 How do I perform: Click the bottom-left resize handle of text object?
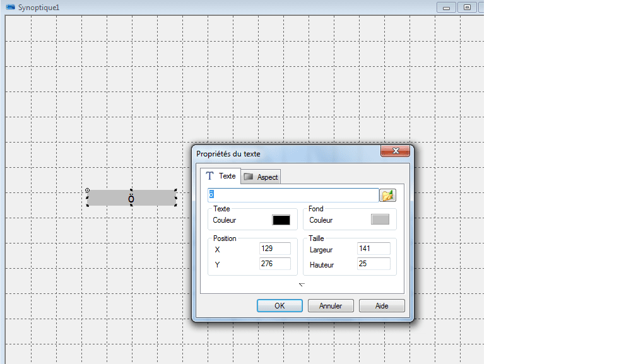click(x=87, y=205)
